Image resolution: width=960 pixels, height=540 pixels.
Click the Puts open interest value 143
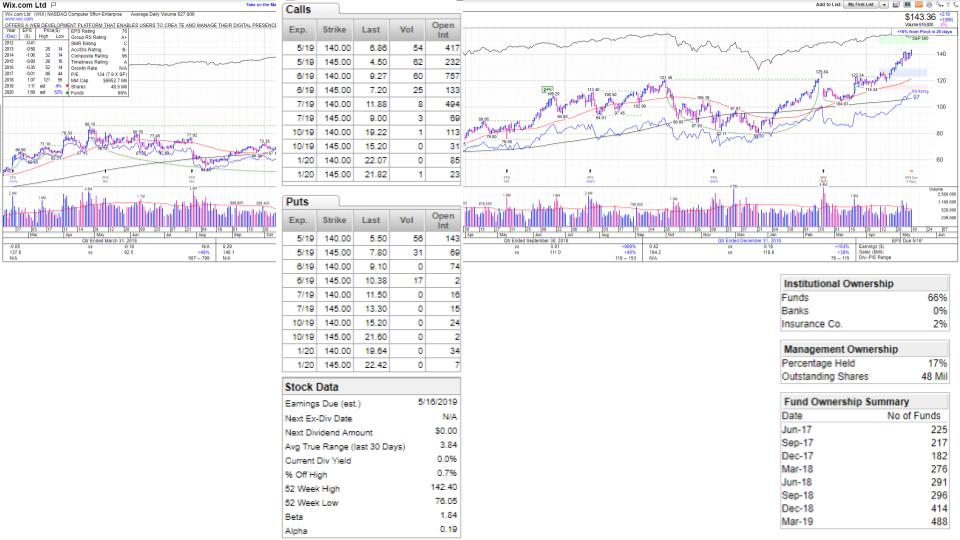pos(452,239)
